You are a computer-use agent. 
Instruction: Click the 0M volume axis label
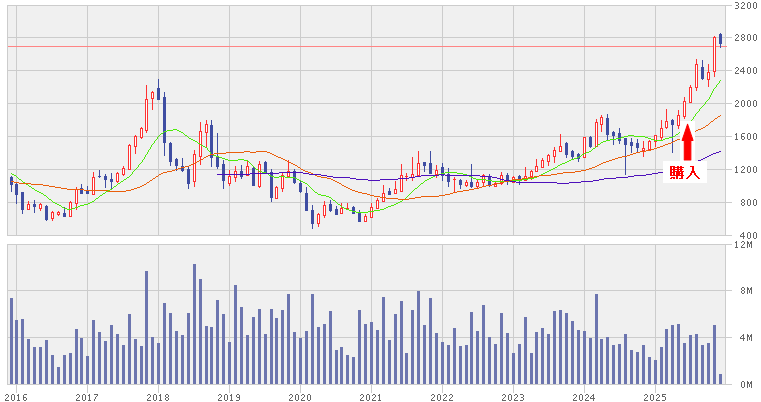(x=743, y=384)
